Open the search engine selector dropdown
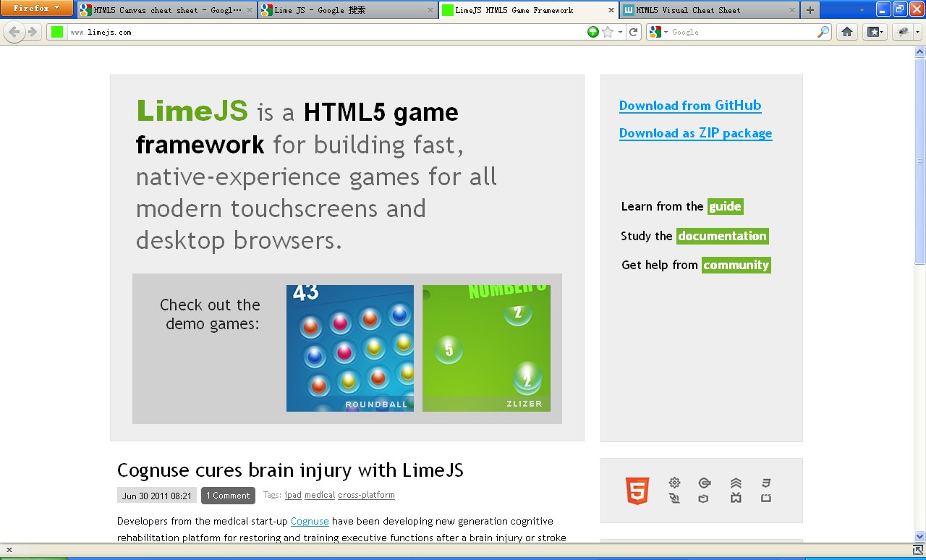The width and height of the screenshot is (926, 560). [658, 32]
